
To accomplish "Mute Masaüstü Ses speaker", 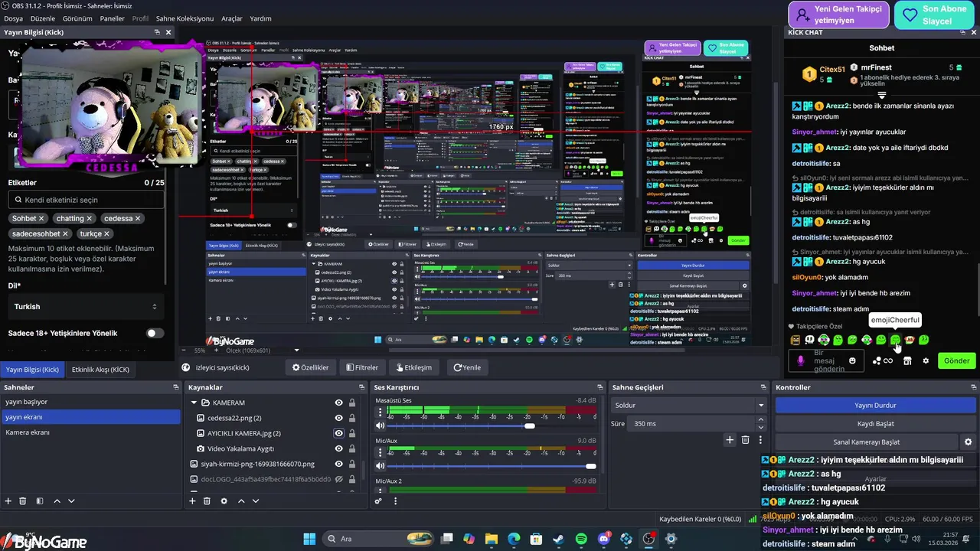I will click(x=380, y=425).
